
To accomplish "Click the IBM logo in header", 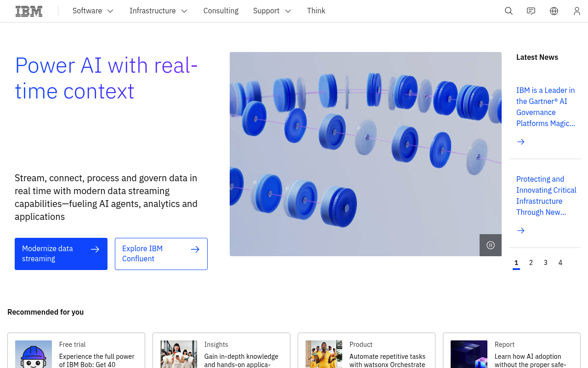I will [29, 11].
